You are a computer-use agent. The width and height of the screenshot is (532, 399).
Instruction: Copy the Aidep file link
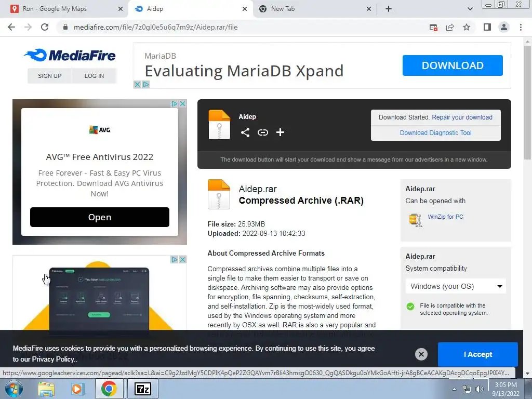tap(262, 132)
